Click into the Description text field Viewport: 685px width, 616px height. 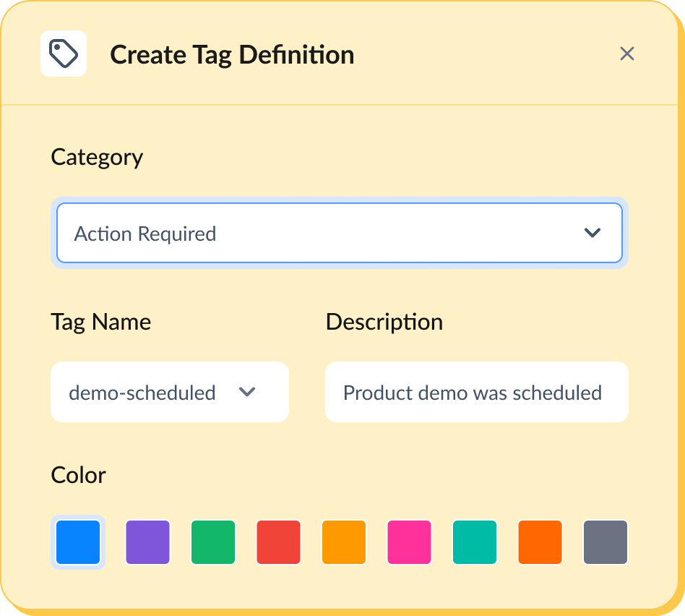[x=476, y=393]
